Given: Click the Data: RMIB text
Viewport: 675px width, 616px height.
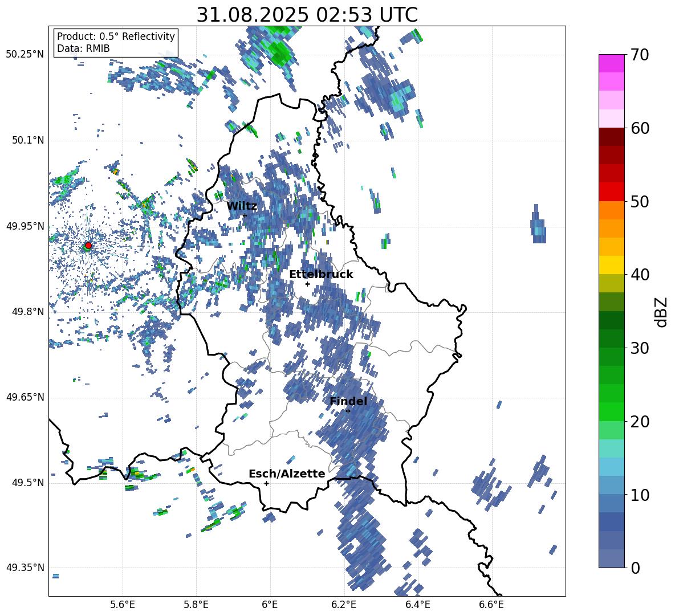Looking at the screenshot, I should click(83, 48).
